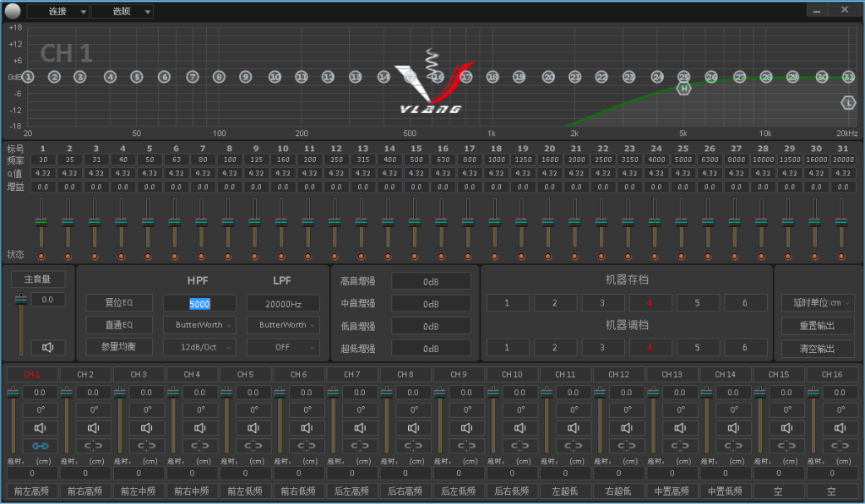Image resolution: width=865 pixels, height=504 pixels.
Task: Select EQ node 6 on the graph
Action: pos(165,77)
